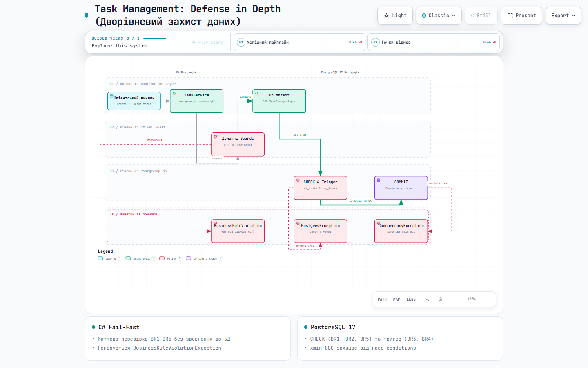The height and width of the screenshot is (368, 588).
Task: Click the shield icon on ConcurrencyException node
Action: pos(379,224)
